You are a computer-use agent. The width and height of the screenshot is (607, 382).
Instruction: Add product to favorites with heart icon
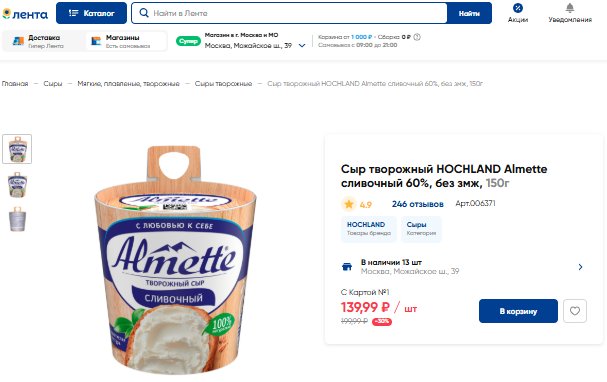pyautogui.click(x=575, y=311)
